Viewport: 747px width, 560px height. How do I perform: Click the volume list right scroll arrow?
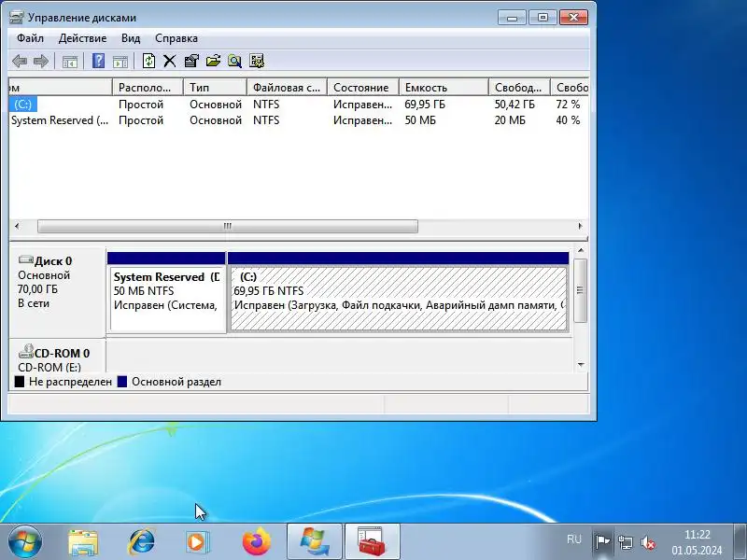580,226
